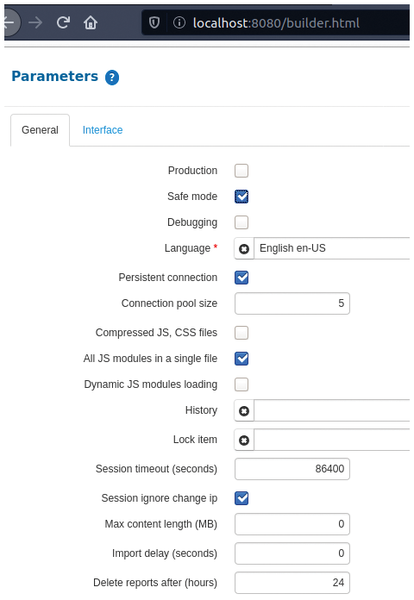Toggle the Debugging checkbox
The image size is (414, 600).
(x=241, y=222)
